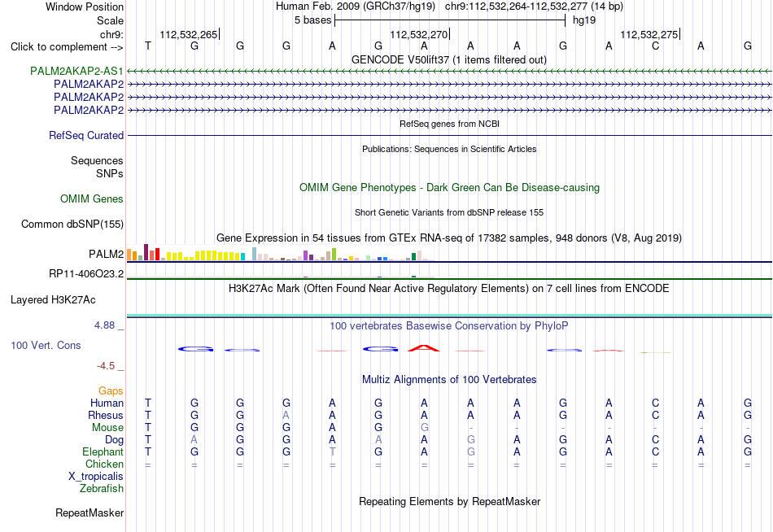Click the chr9: ruler label

(111, 34)
